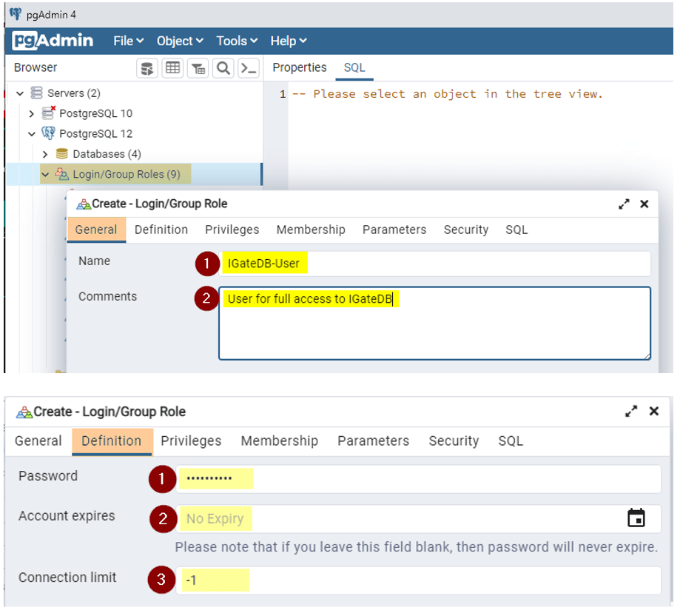Screen dimensions: 680x616
Task: Click the "Comments" field label
Action: pyautogui.click(x=107, y=296)
